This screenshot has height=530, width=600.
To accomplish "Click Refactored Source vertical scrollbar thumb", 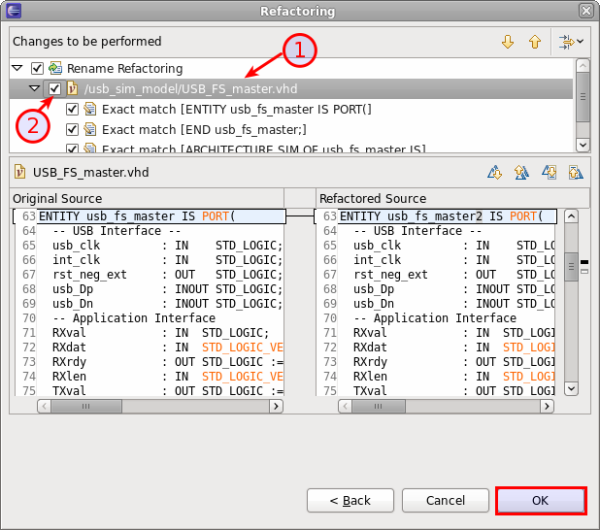I will coord(571,267).
